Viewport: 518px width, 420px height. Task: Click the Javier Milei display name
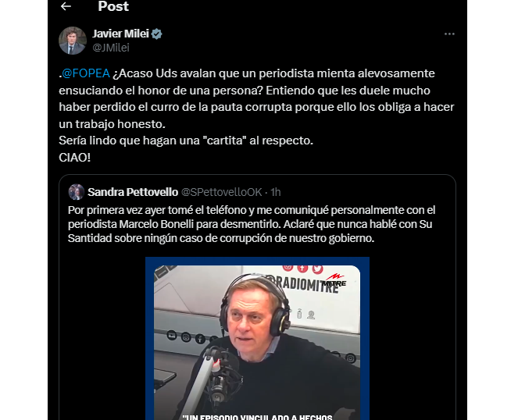tap(120, 34)
